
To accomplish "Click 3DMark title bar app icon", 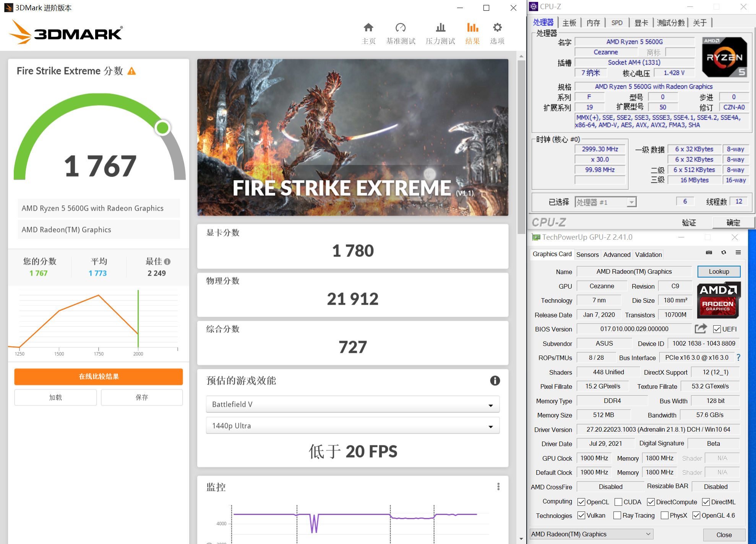I will point(8,8).
